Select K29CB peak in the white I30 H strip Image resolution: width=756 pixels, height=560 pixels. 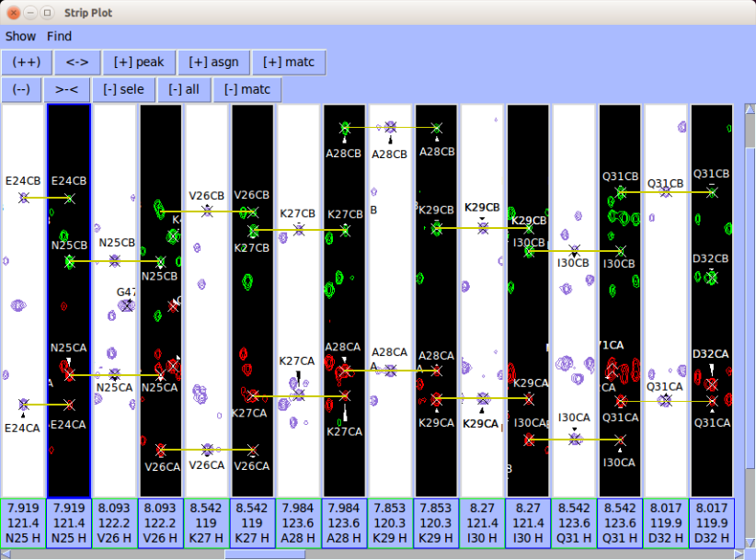483,228
